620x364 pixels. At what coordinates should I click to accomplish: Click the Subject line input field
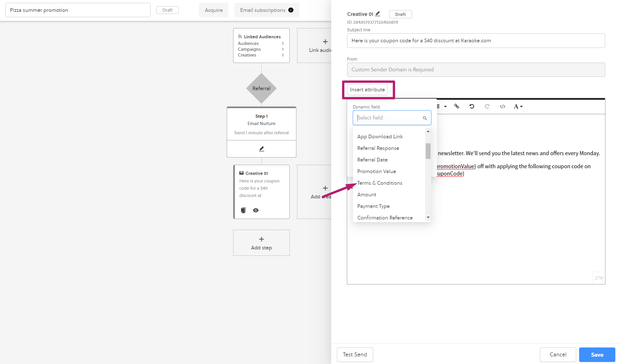476,41
